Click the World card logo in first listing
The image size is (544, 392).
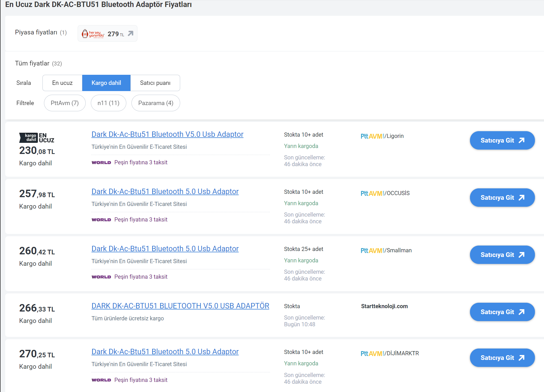101,162
